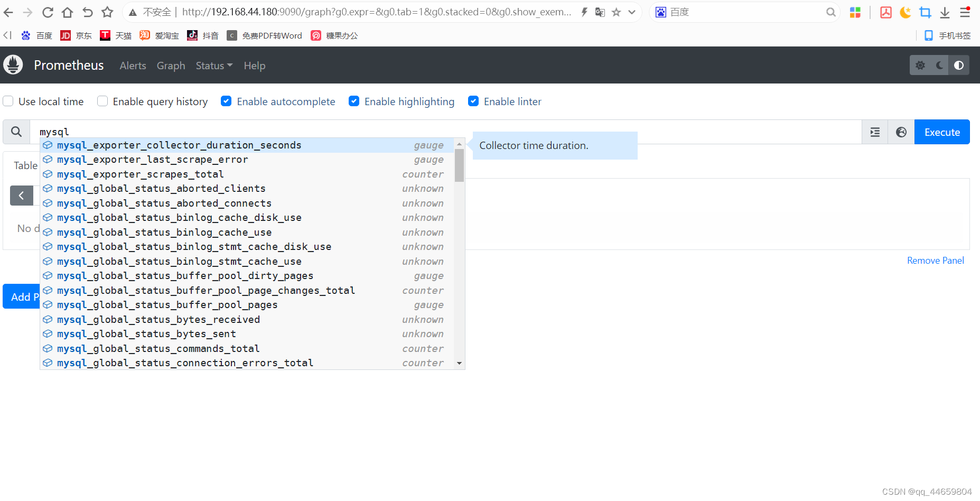Start the screenshot crop tool
This screenshot has width=980, height=501.
click(x=925, y=12)
